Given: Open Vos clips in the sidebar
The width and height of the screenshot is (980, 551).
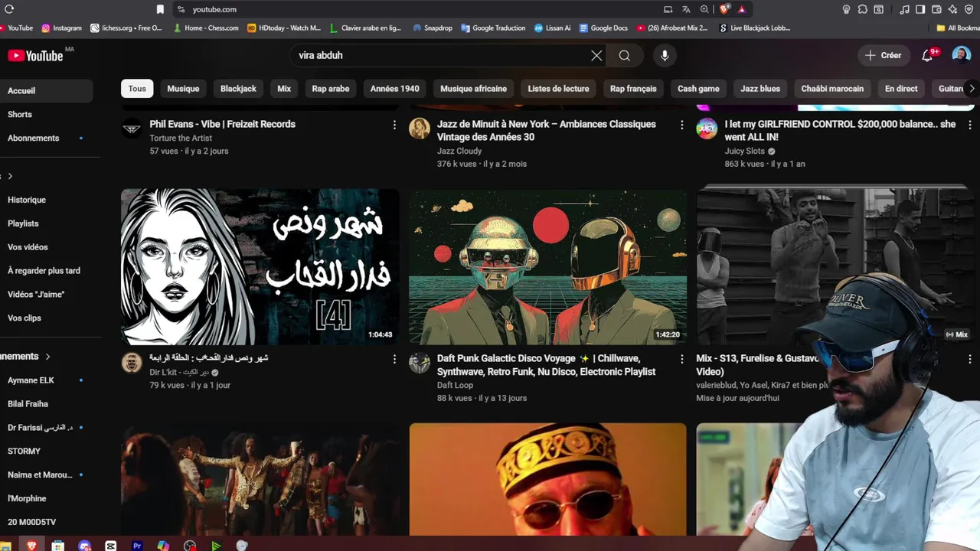Looking at the screenshot, I should 46,318.
